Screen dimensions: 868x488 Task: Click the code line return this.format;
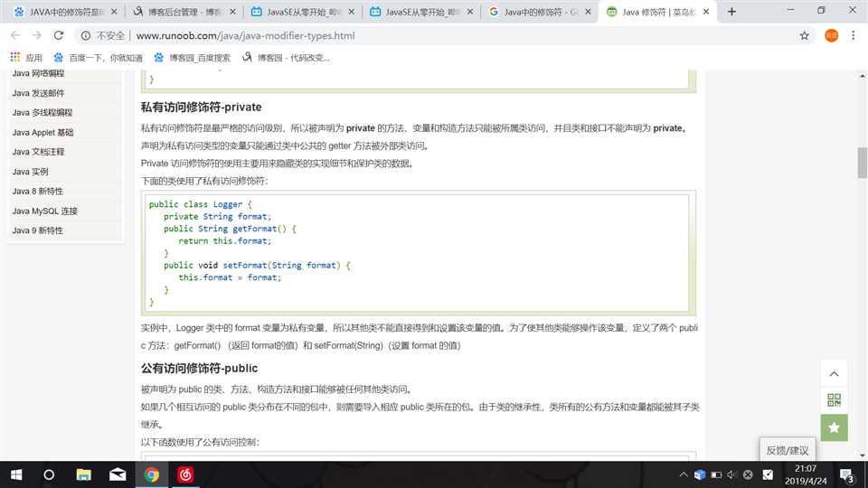coord(225,240)
